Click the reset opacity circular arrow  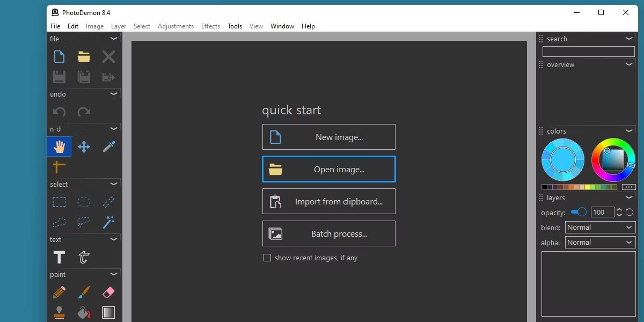coord(630,213)
